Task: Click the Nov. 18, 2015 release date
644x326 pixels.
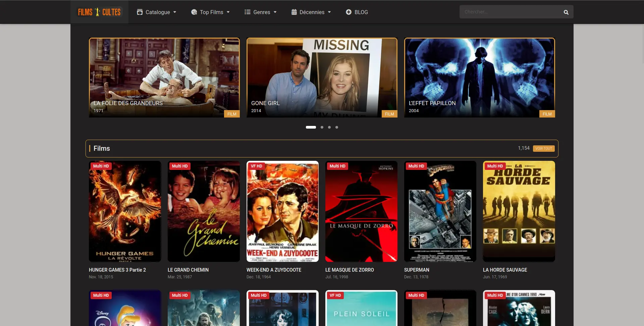Action: click(101, 277)
